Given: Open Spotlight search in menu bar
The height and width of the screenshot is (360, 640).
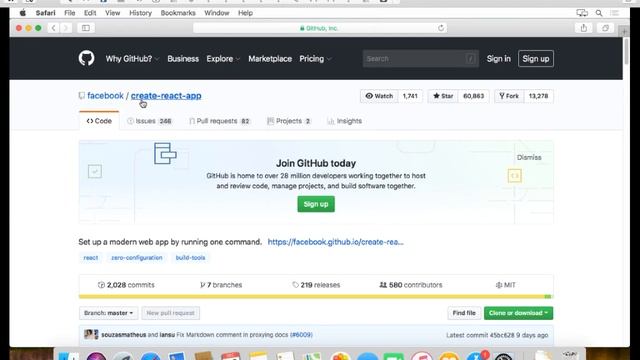Looking at the screenshot, I should pos(599,13).
